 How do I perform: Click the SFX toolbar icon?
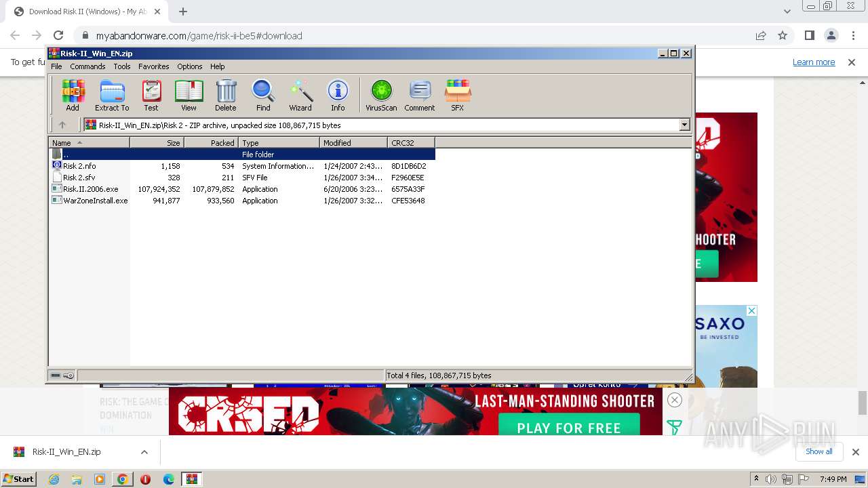click(458, 95)
